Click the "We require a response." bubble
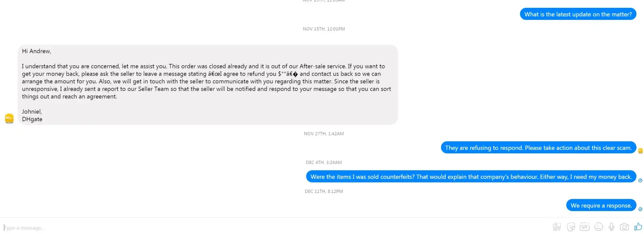 click(x=601, y=205)
